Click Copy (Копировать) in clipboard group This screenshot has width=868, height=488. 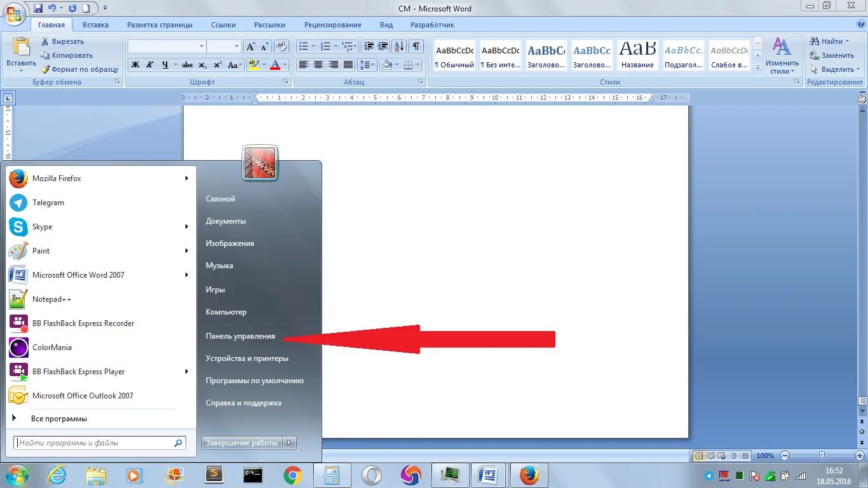tap(67, 55)
